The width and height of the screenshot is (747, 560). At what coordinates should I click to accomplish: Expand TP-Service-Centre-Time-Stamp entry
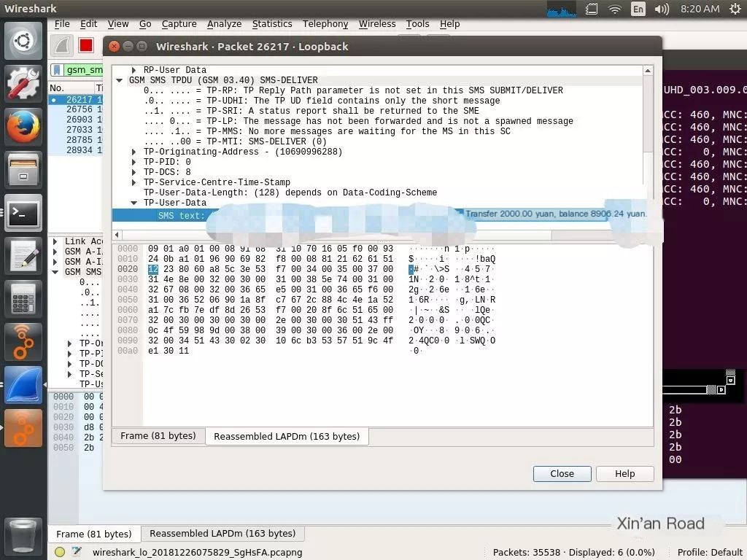134,182
